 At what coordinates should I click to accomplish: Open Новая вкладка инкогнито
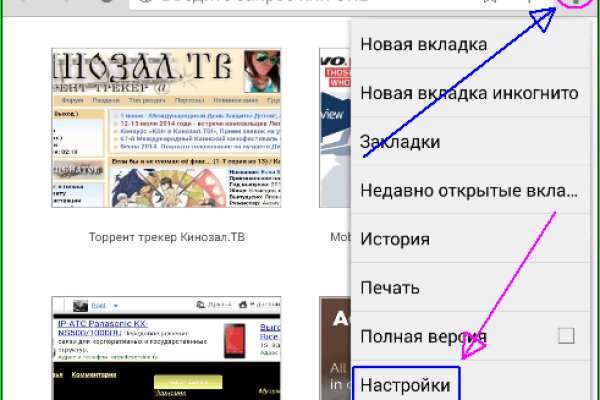[468, 93]
